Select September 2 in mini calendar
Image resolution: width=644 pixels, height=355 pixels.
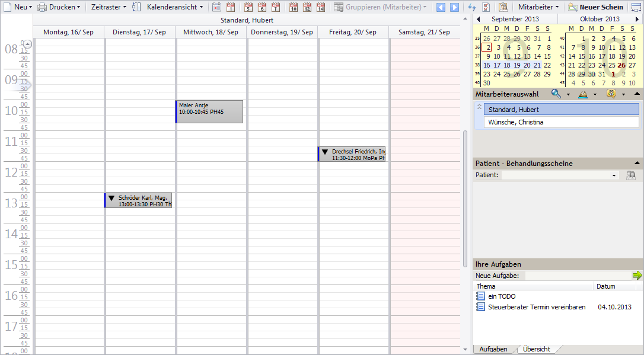(x=487, y=47)
